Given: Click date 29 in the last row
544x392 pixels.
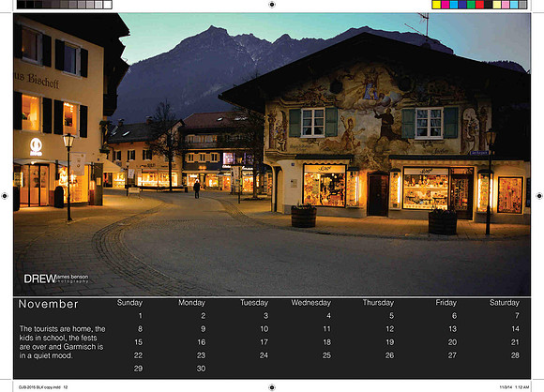Looking at the screenshot, I should [138, 369].
